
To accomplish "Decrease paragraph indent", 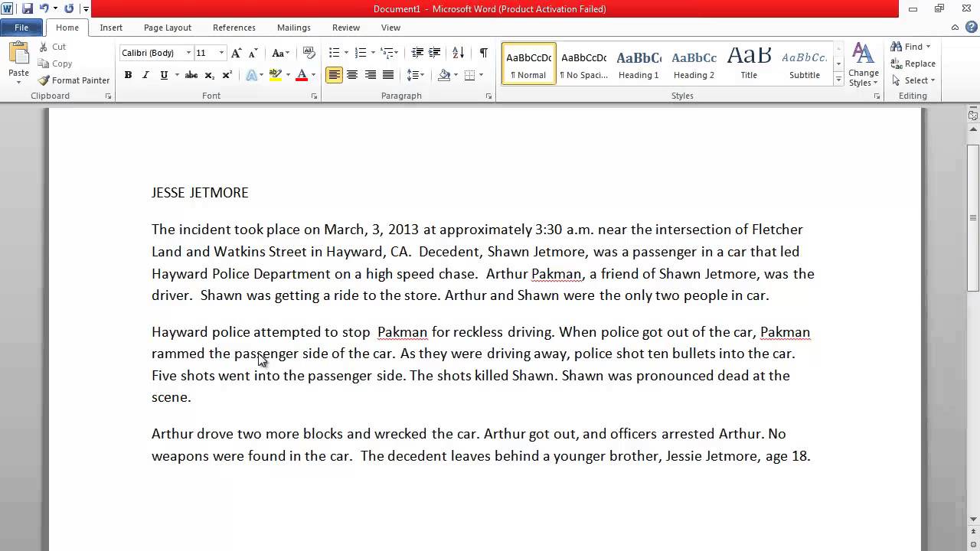I will [x=417, y=53].
